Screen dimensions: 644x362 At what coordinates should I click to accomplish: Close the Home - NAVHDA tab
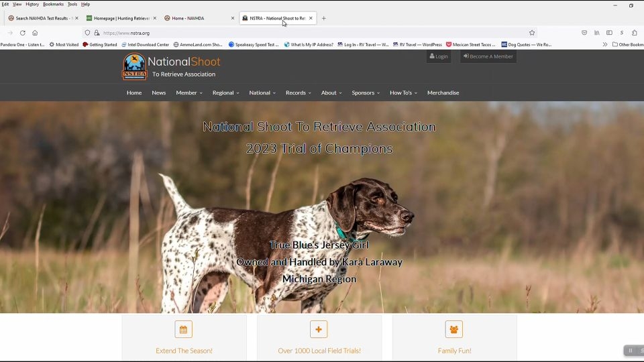point(233,18)
